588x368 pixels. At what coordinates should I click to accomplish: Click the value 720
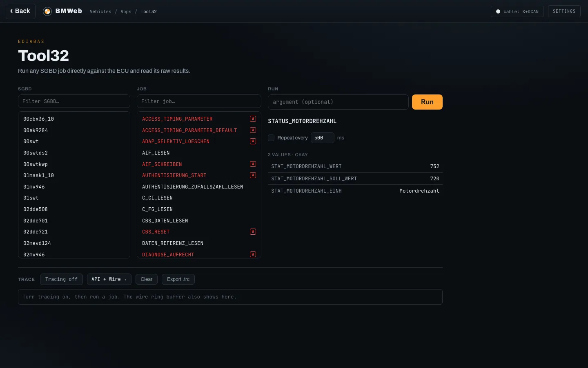434,179
